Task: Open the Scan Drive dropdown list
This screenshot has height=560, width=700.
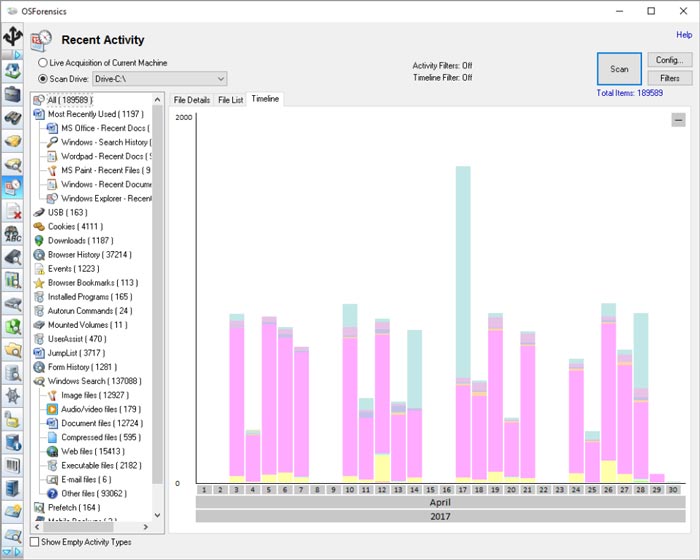Action: 219,78
